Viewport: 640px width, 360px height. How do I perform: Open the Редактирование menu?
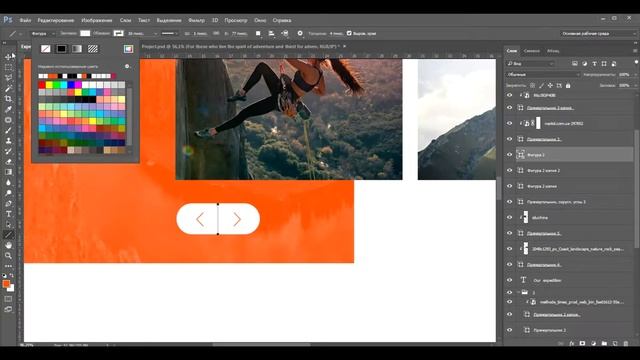(x=56, y=20)
